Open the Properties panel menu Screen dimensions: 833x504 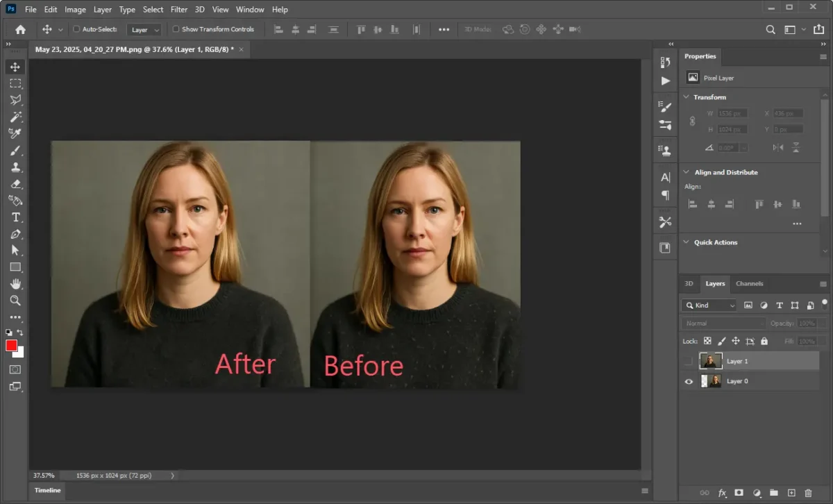pyautogui.click(x=823, y=57)
